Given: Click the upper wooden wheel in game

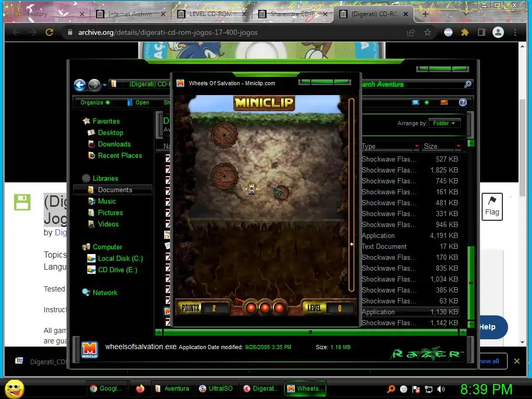Looking at the screenshot, I should point(224,135).
